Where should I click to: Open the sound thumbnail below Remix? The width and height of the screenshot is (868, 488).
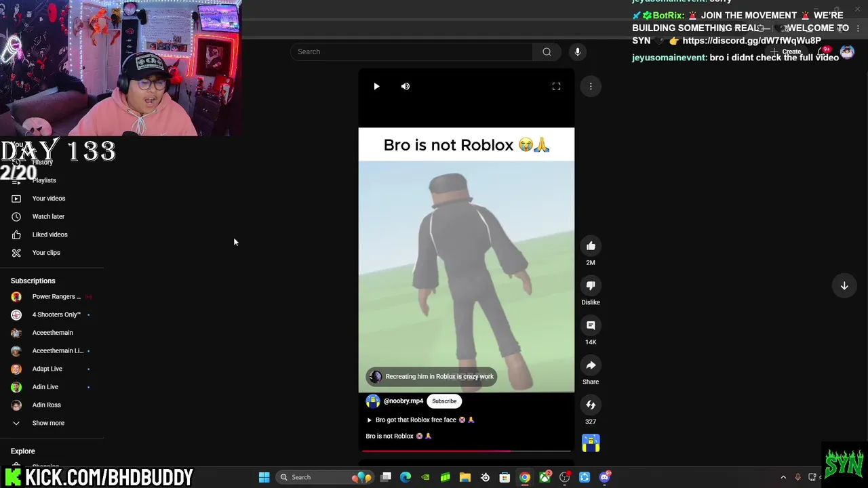point(591,443)
